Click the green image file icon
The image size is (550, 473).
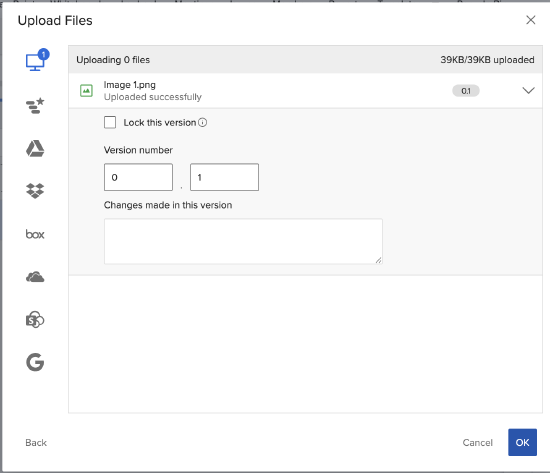pos(86,91)
